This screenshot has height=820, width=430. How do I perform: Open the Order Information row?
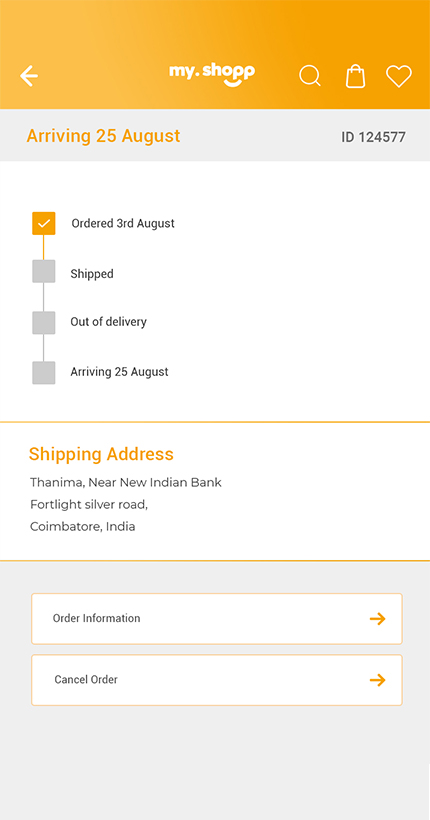[x=217, y=619]
